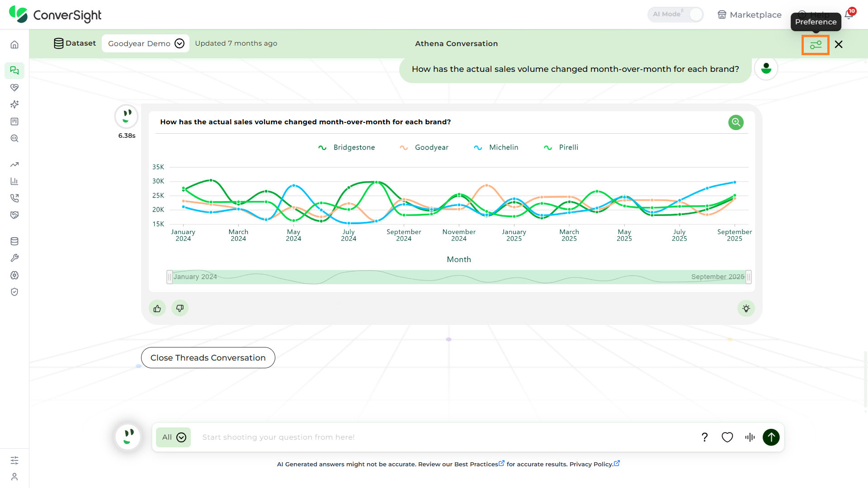Open the storyboard sidebar icon
This screenshot has width=868, height=488.
coord(14,122)
